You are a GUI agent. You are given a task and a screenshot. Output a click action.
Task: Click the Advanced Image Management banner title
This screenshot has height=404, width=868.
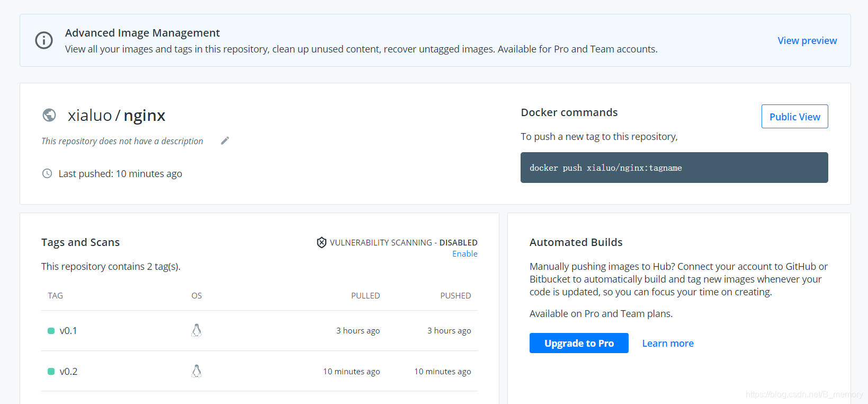142,33
